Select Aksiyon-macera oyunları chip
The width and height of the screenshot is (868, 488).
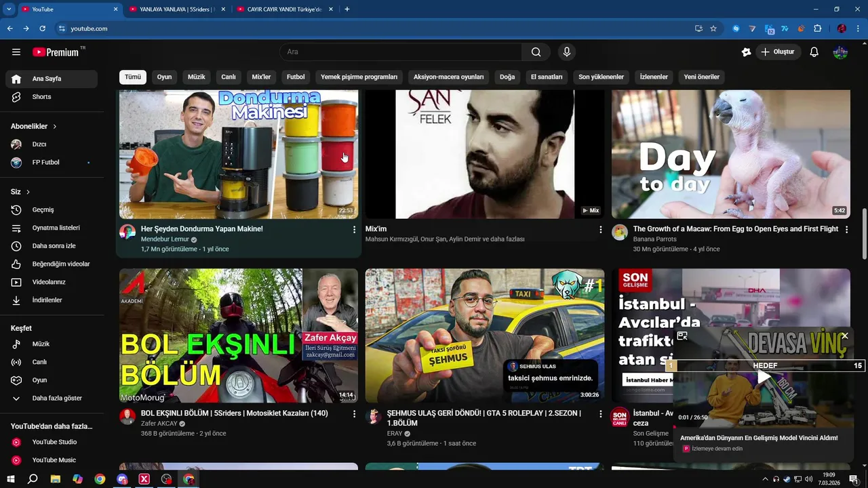(449, 77)
